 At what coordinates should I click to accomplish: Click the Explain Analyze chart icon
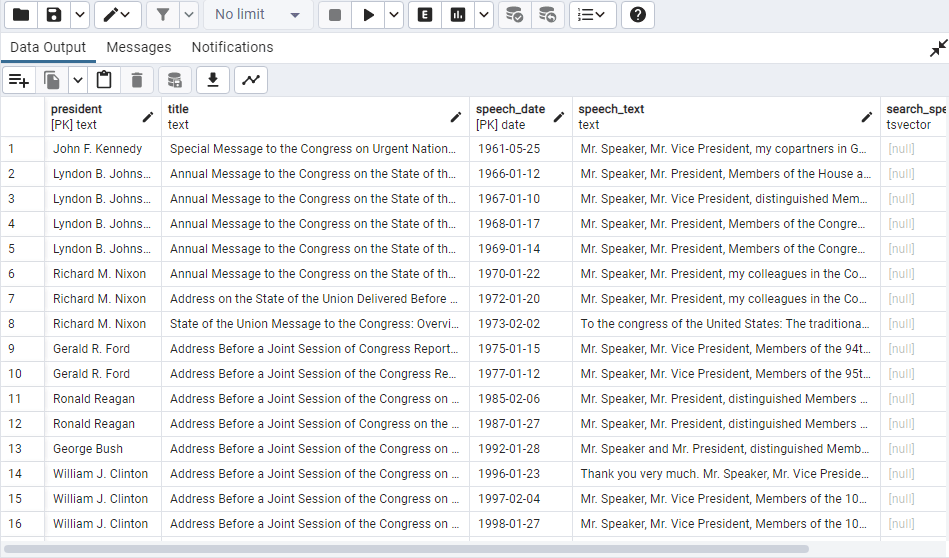point(458,15)
